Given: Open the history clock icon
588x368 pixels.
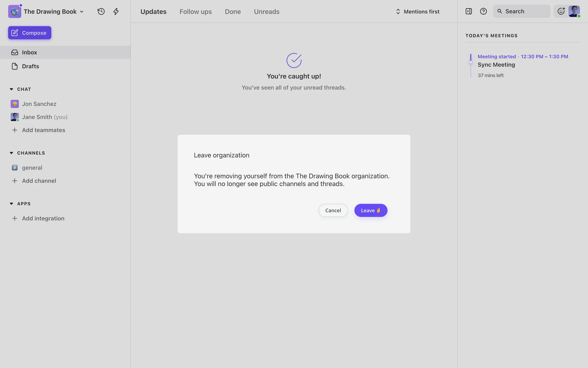Looking at the screenshot, I should 101,12.
